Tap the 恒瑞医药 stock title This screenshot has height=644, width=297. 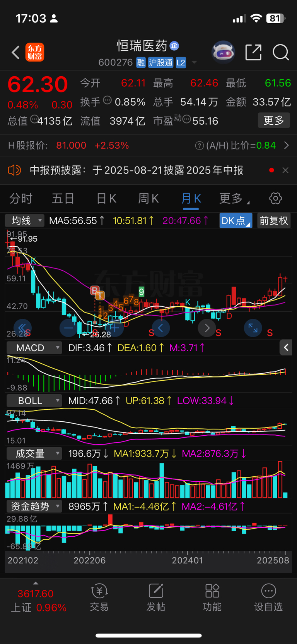142,46
